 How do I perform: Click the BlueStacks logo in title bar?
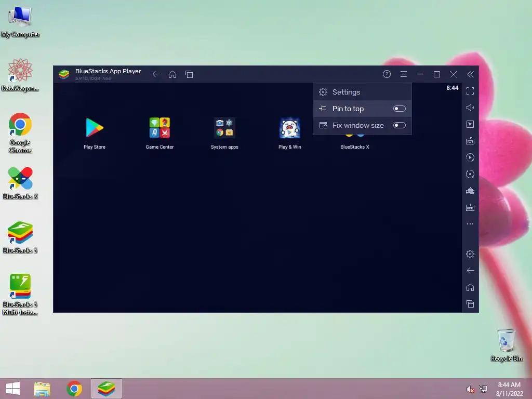(64, 74)
